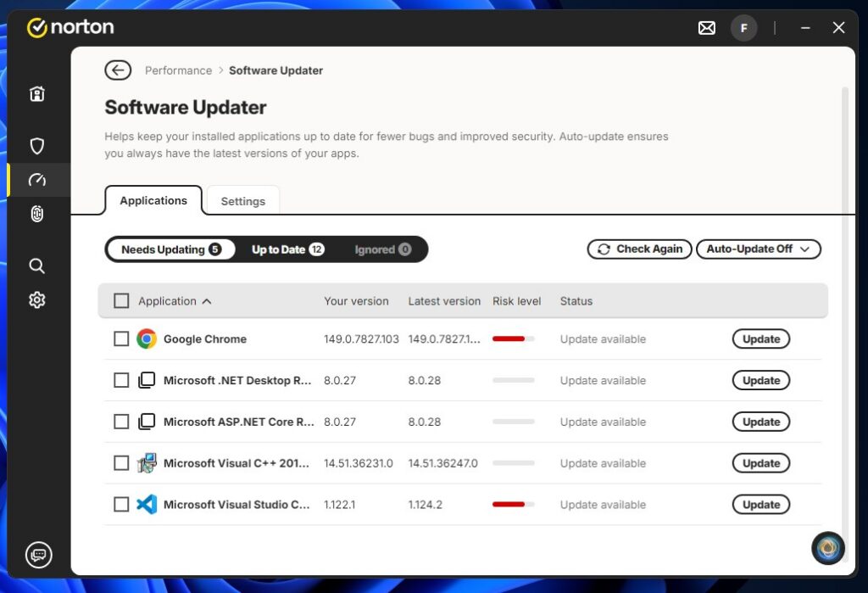
Task: Click the .NET Desktop Runtime risk bar
Action: pyautogui.click(x=513, y=380)
